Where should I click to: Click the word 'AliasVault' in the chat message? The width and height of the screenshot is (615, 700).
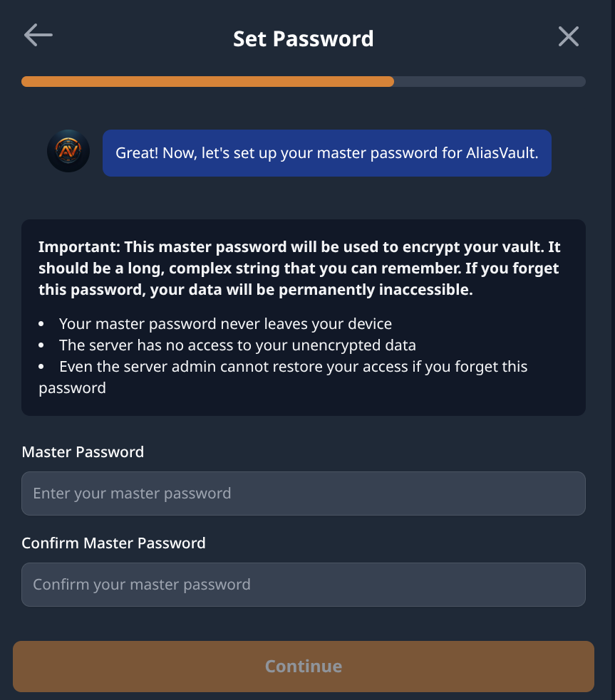(x=500, y=152)
